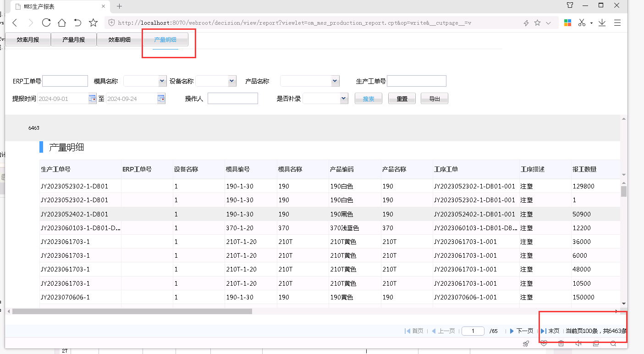Click the site security shield icon
The width and height of the screenshot is (644, 354).
pos(111,22)
